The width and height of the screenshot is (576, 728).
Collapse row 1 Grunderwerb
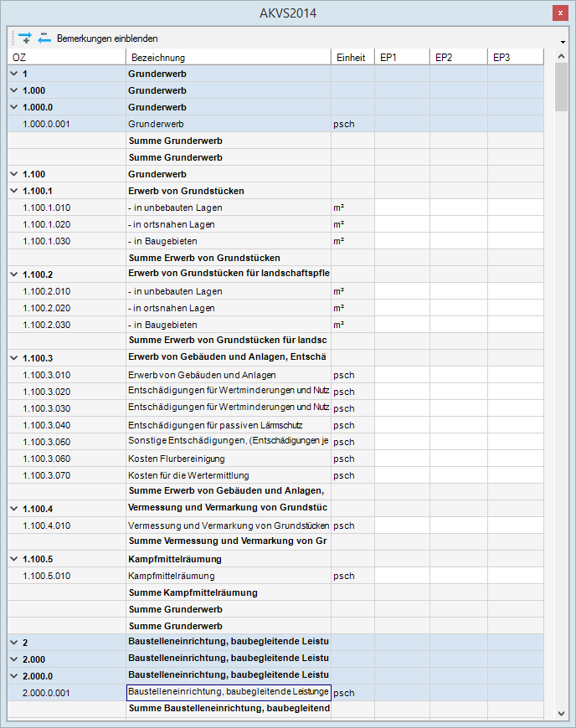tap(14, 74)
